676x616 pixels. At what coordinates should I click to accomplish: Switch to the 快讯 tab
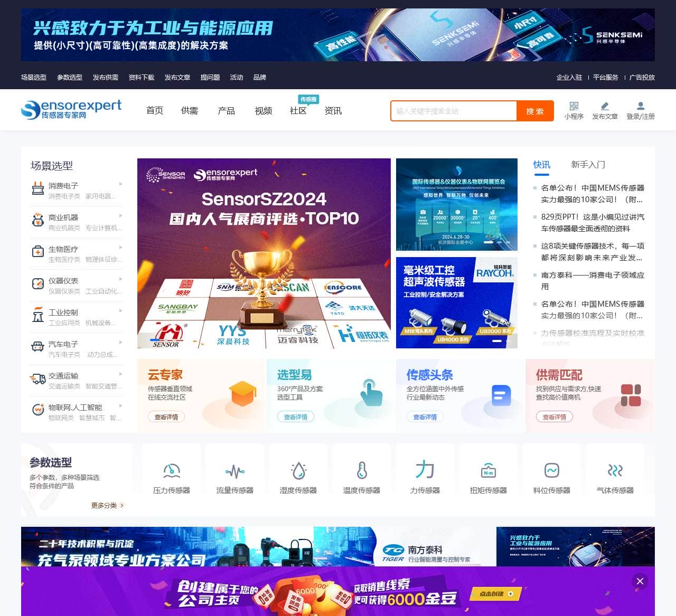(x=542, y=165)
